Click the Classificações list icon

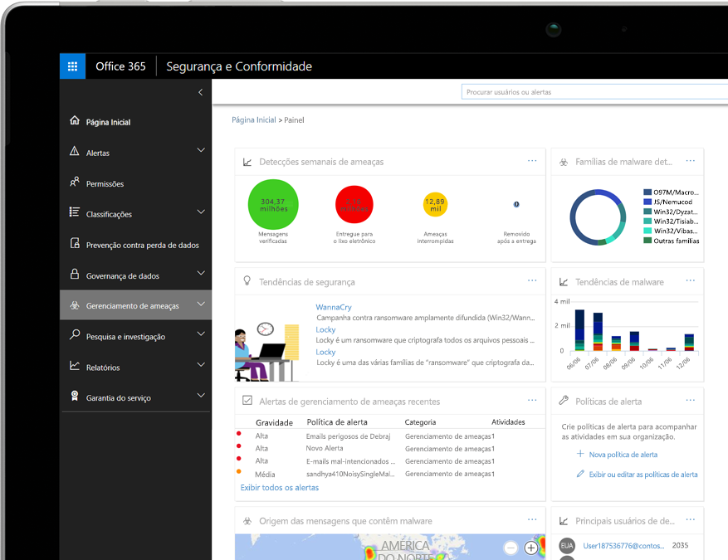pos(74,212)
